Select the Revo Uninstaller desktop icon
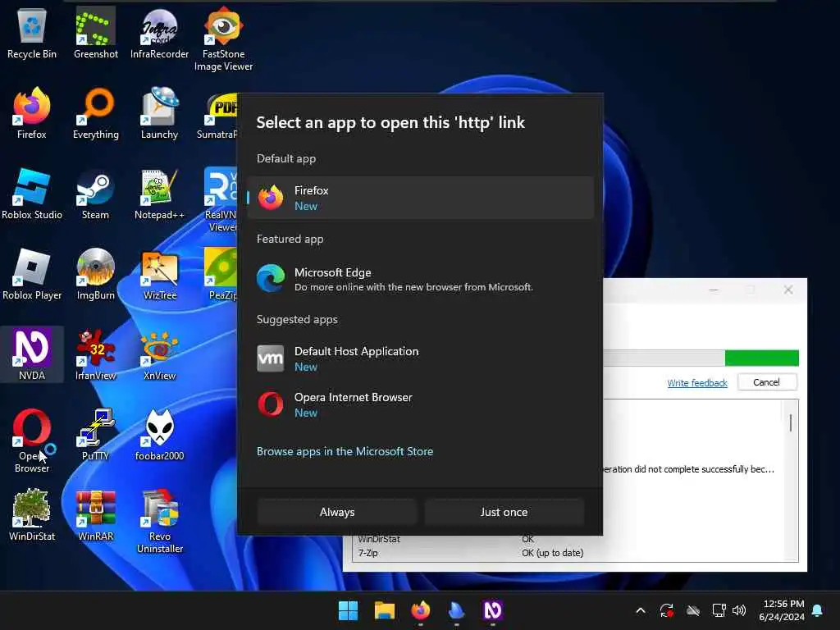This screenshot has height=630, width=840. (x=159, y=522)
